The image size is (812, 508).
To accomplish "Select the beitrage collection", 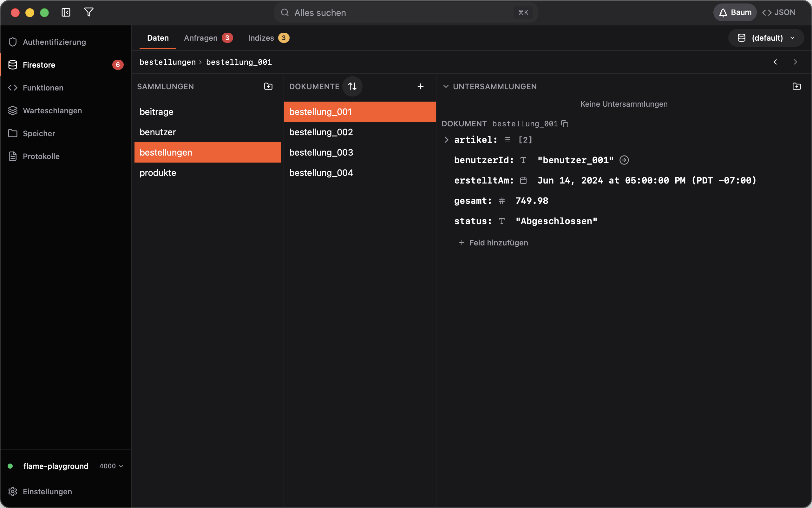I will point(207,112).
